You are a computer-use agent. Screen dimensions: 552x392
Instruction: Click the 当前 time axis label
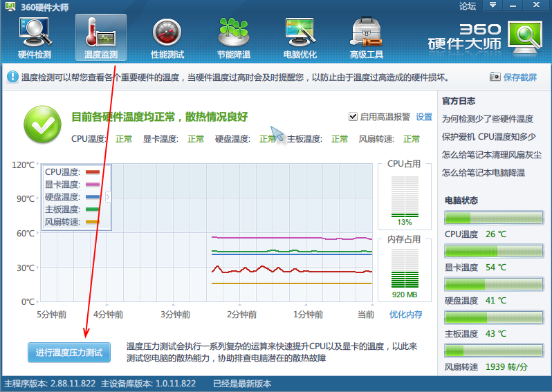366,315
